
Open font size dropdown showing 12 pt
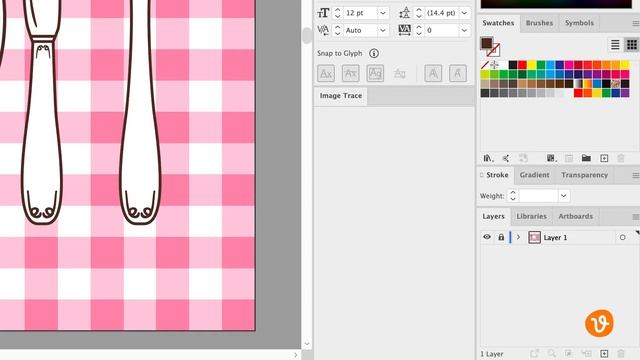pyautogui.click(x=383, y=13)
